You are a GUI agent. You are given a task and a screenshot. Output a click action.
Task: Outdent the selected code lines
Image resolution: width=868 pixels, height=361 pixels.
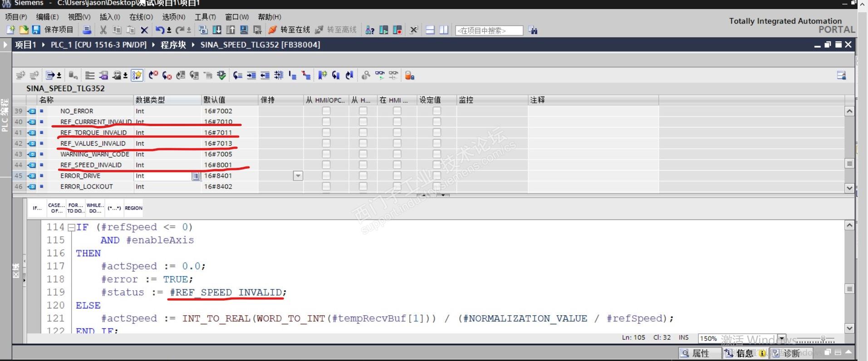(265, 75)
